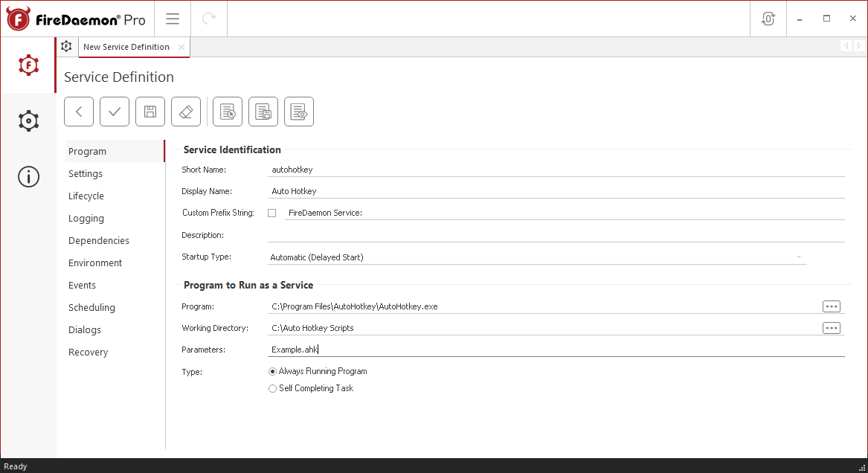
Task: Open the info about sidebar icon
Action: point(28,177)
